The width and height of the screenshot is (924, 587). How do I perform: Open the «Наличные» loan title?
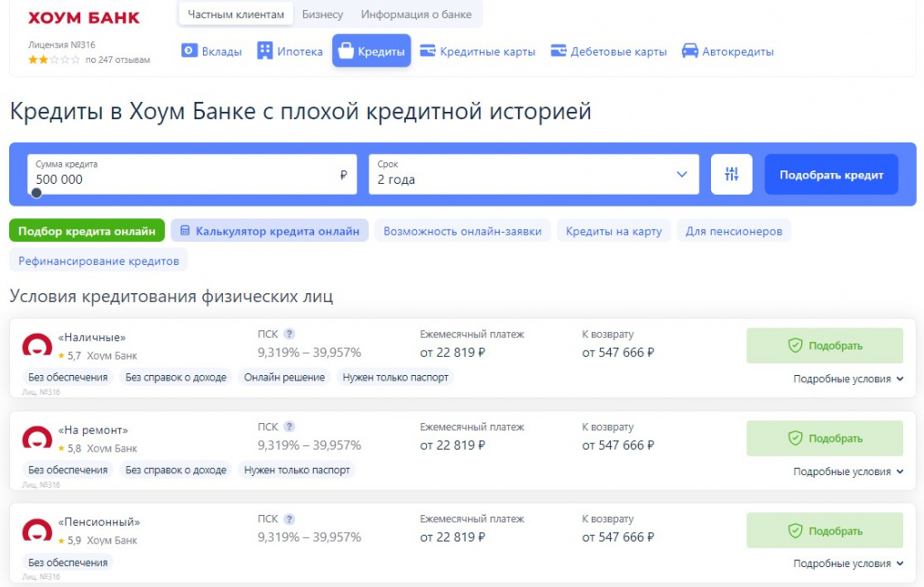coord(92,337)
